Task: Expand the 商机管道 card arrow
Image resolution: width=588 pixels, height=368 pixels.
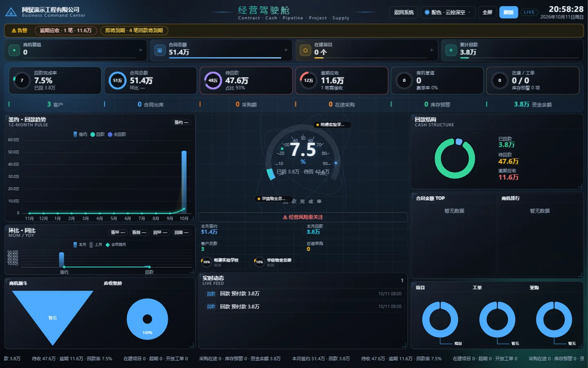Action: (x=141, y=50)
